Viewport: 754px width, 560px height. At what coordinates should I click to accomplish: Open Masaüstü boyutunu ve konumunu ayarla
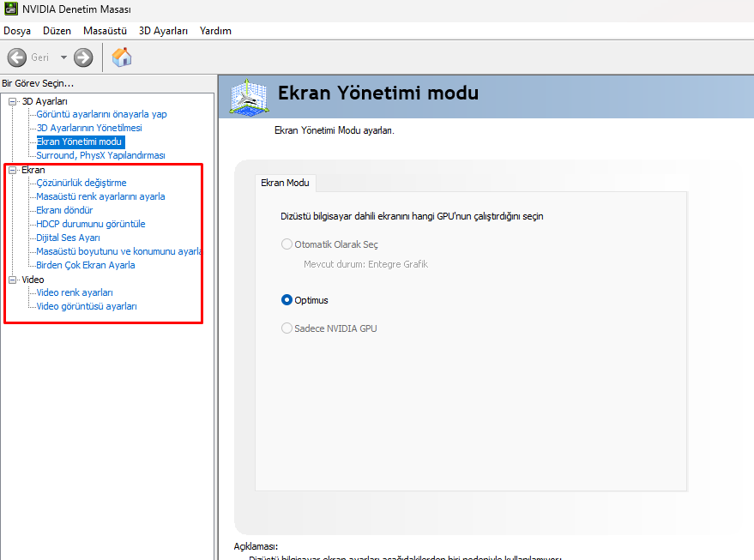coord(118,251)
